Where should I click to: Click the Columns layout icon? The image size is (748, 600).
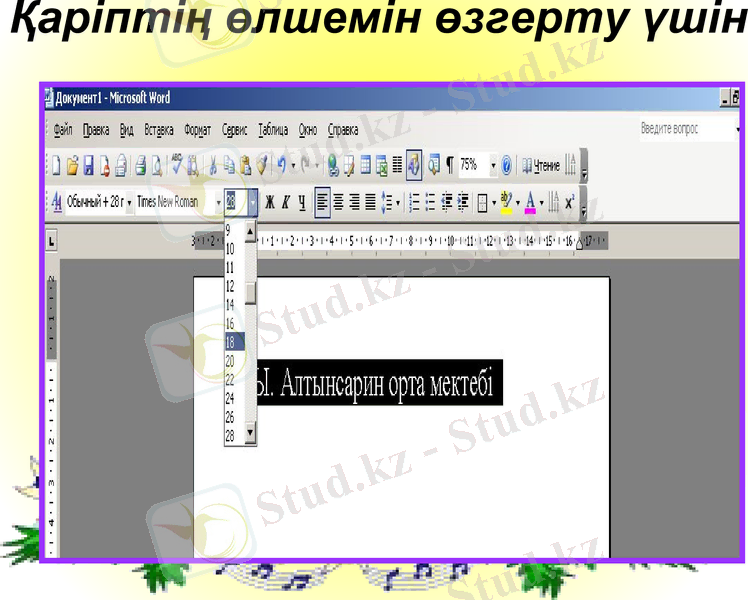(397, 166)
